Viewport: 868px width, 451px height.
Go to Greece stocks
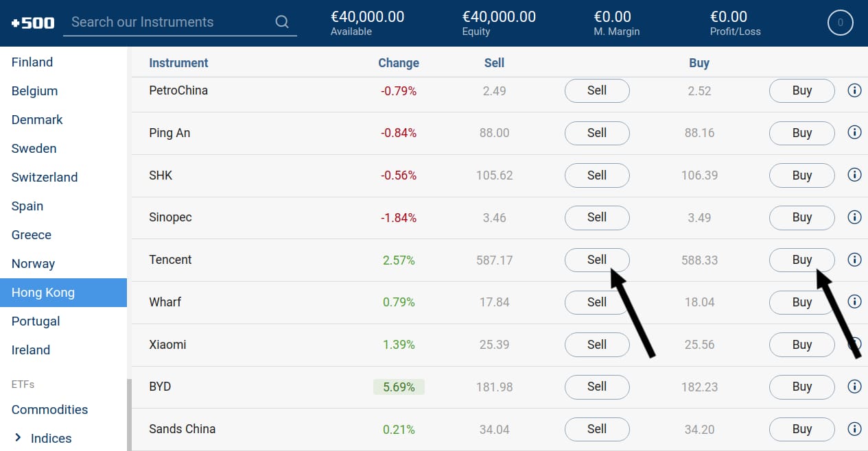(x=32, y=235)
